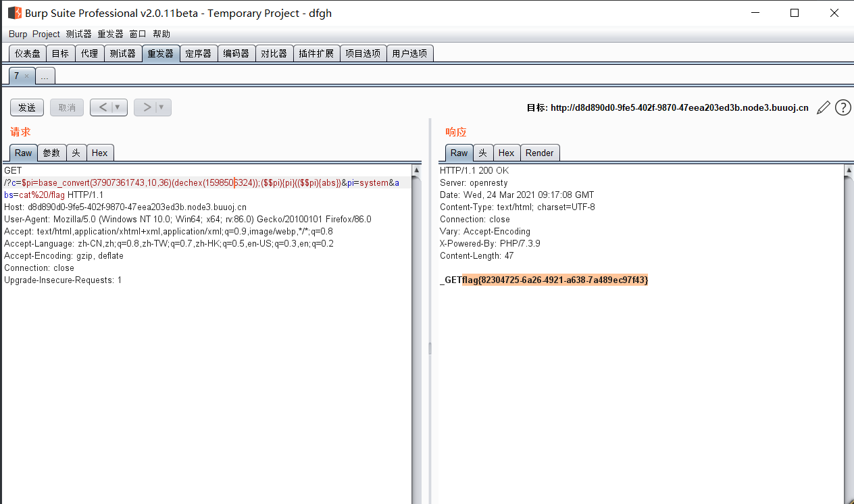
Task: Click the response pane scroll-up arrow
Action: (849, 170)
